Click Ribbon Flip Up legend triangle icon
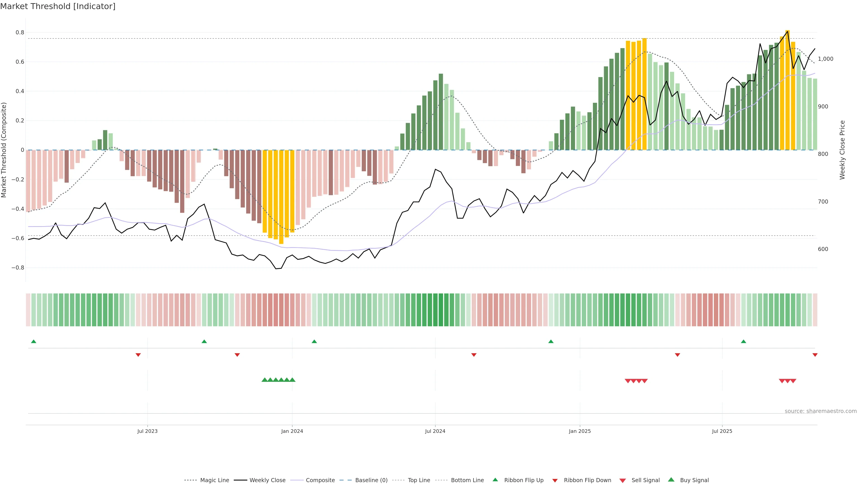This screenshot has height=488, width=868. 495,480
